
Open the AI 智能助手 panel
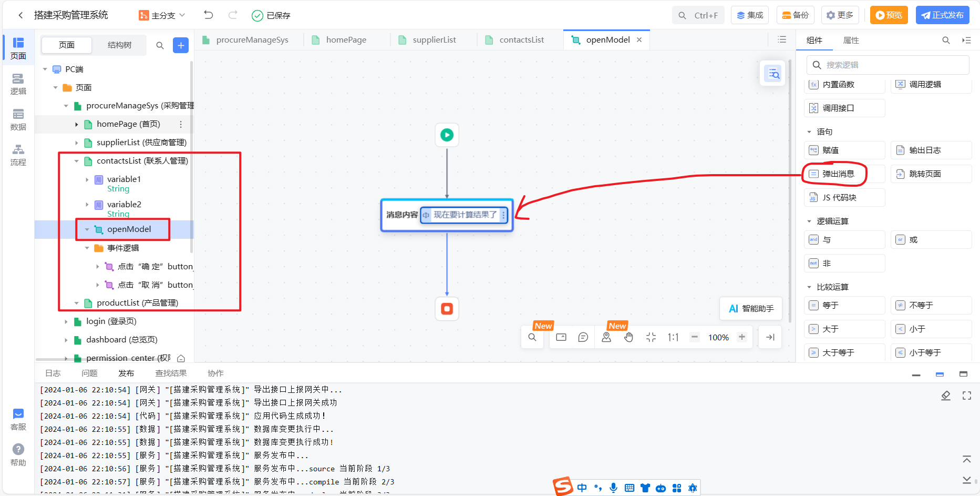tap(751, 309)
